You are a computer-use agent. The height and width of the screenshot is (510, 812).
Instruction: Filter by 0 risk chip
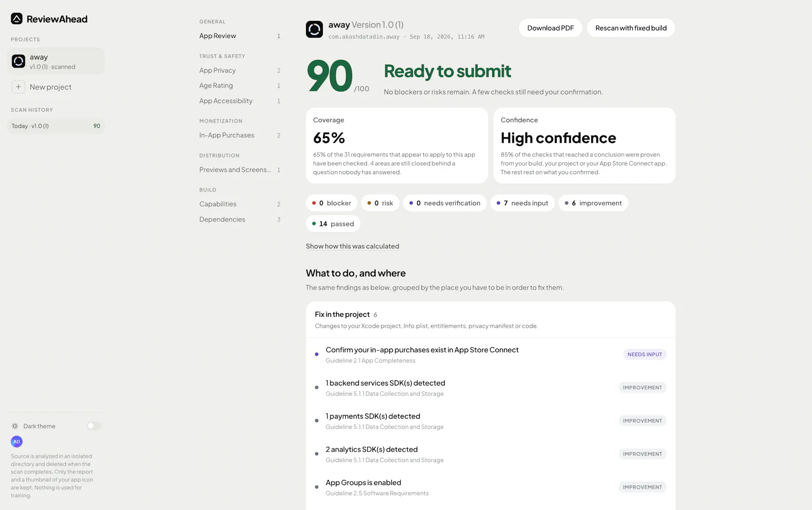380,203
